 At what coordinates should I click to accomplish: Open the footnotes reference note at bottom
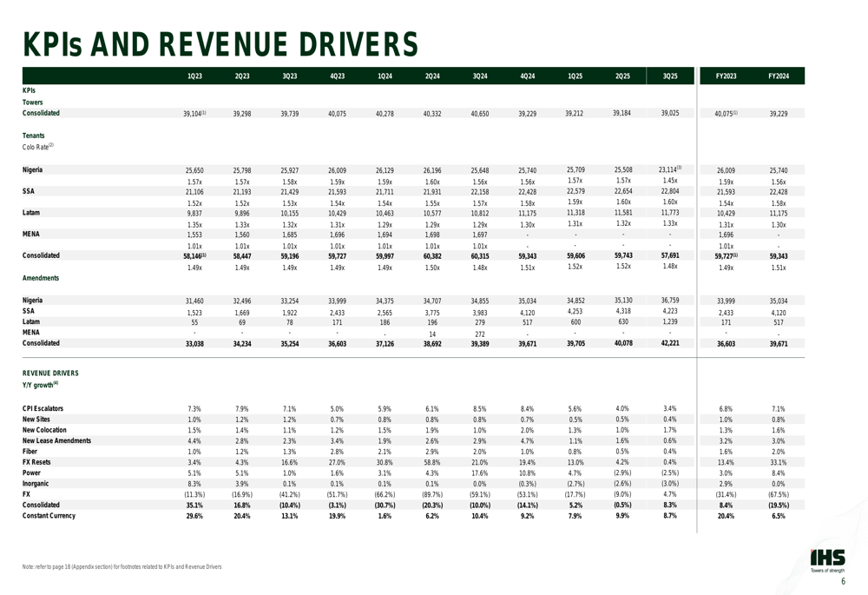122,565
